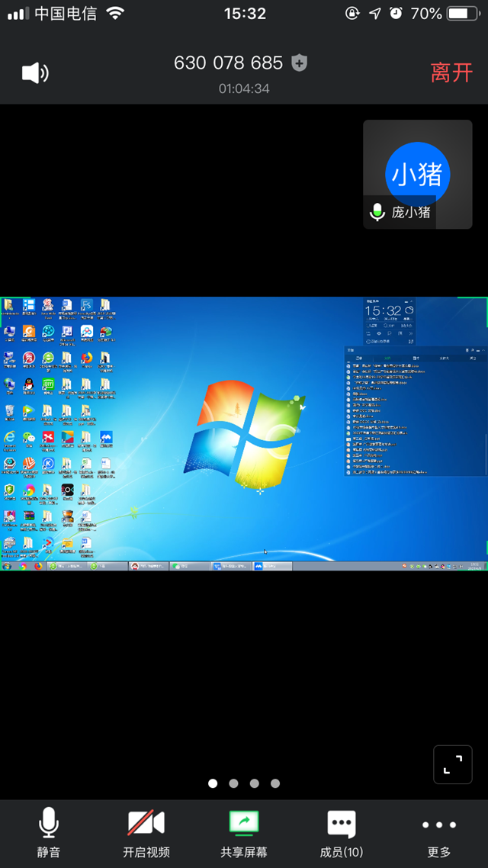Click Internet Explorer desktop icon

click(9, 438)
